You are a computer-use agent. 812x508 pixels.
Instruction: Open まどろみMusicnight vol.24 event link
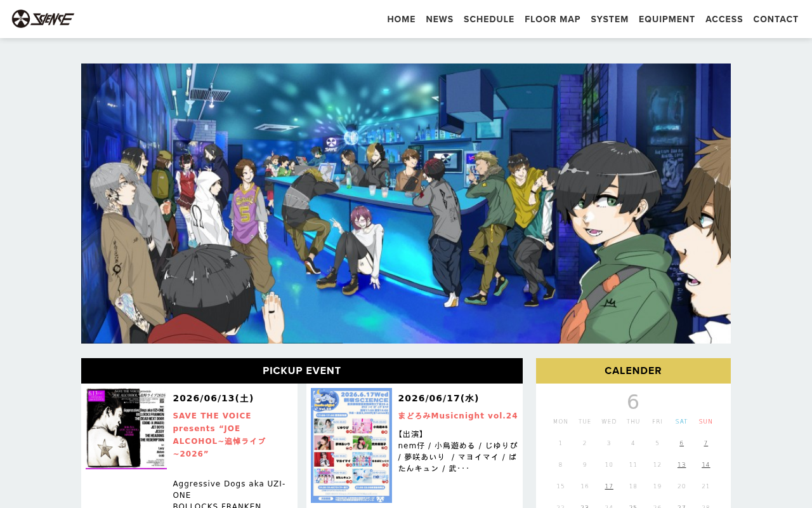click(x=458, y=416)
